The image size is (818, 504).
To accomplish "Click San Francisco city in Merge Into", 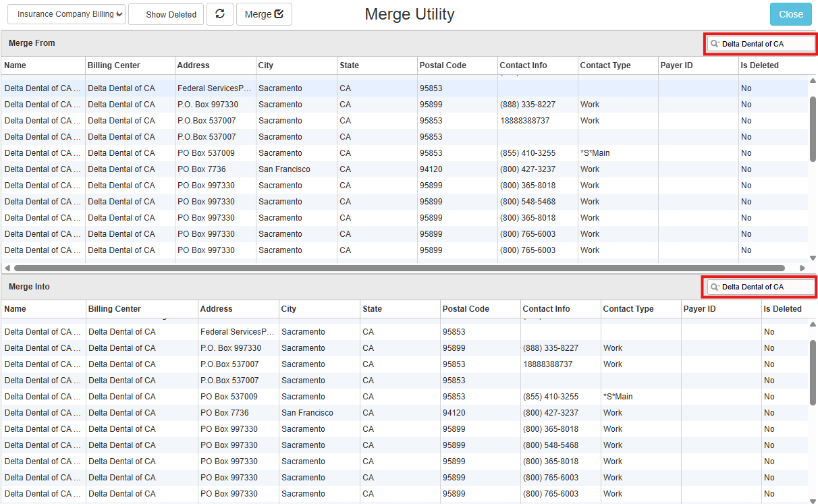I will click(307, 413).
